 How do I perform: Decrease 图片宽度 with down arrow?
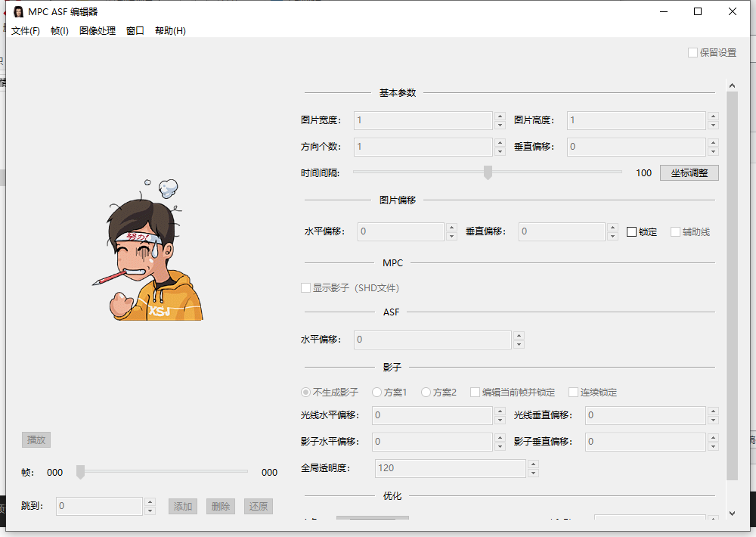[500, 125]
